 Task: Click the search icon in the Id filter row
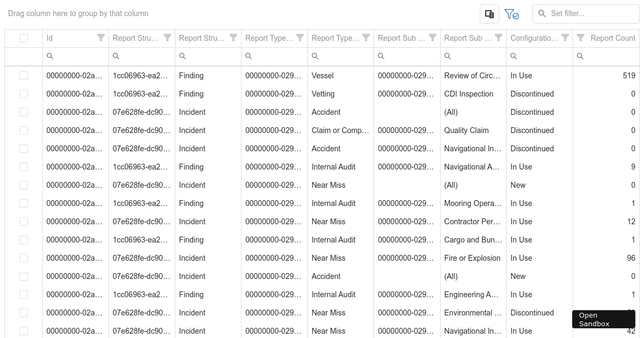50,56
